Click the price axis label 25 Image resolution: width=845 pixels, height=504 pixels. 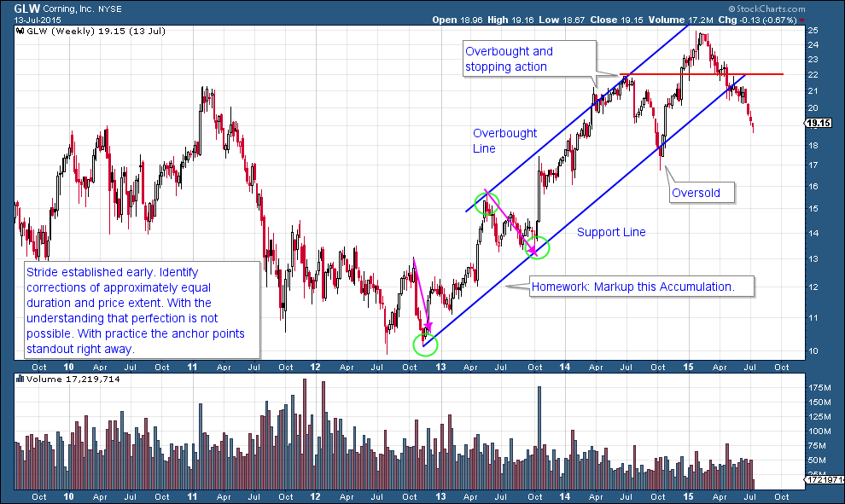813,30
